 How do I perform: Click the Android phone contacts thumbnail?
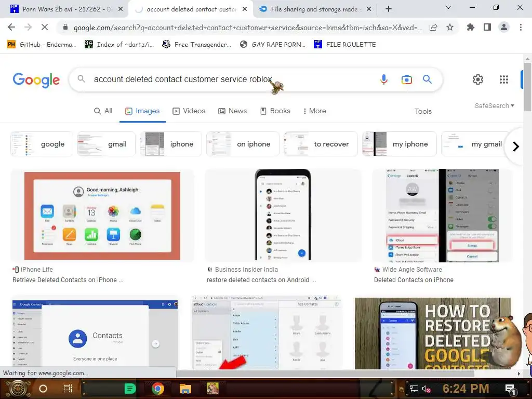(283, 215)
